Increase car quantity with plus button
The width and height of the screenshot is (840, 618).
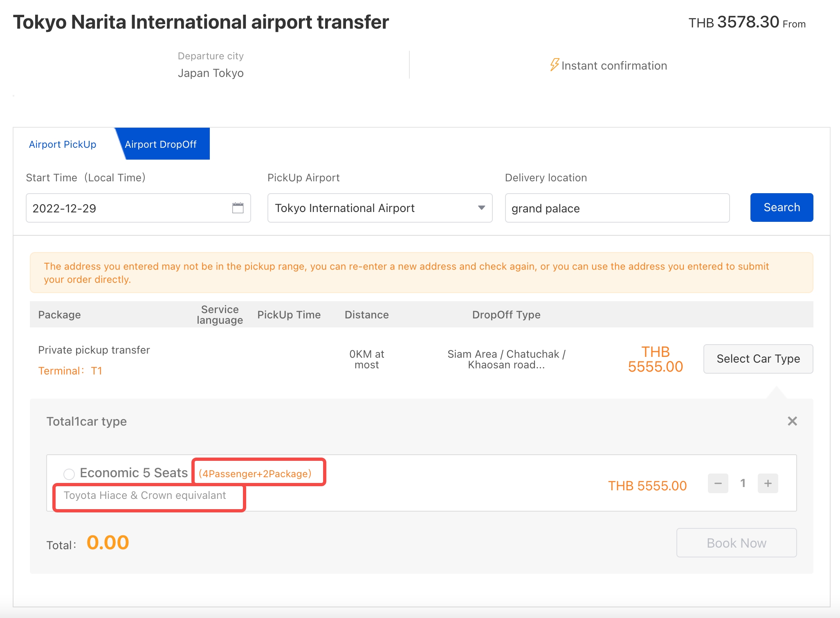click(768, 483)
